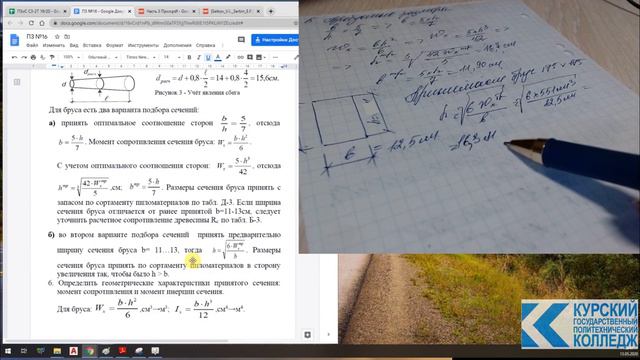Screen dimensions: 640x360
Task: Expand the side panel chevron at bottom right
Action: 329,335
